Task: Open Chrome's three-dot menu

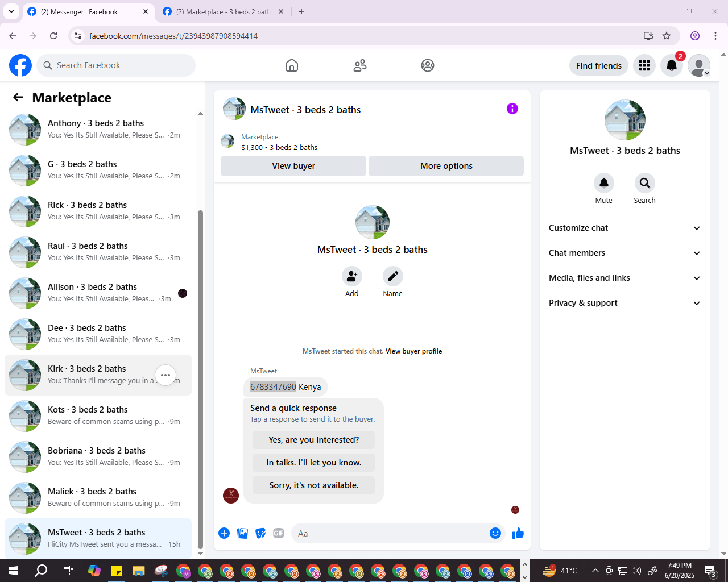Action: (715, 36)
